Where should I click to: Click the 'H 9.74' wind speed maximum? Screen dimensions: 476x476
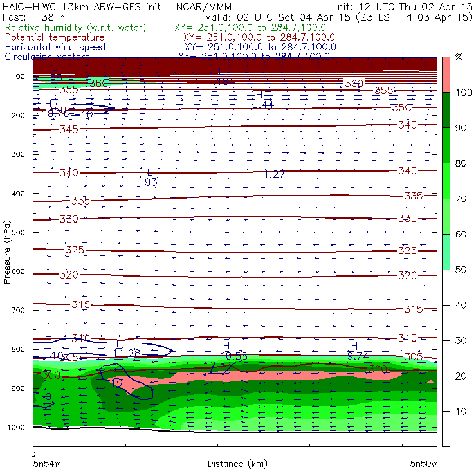pos(358,351)
